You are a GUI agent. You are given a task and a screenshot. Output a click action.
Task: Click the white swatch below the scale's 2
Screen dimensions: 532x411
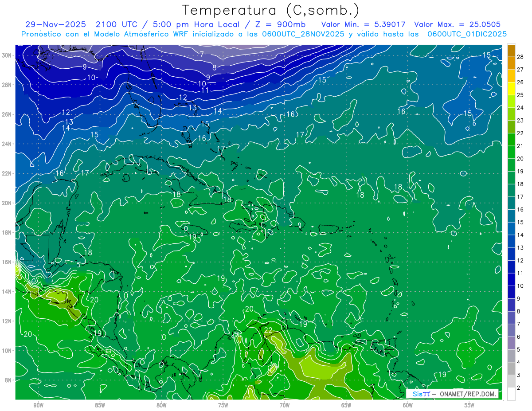coord(511,394)
